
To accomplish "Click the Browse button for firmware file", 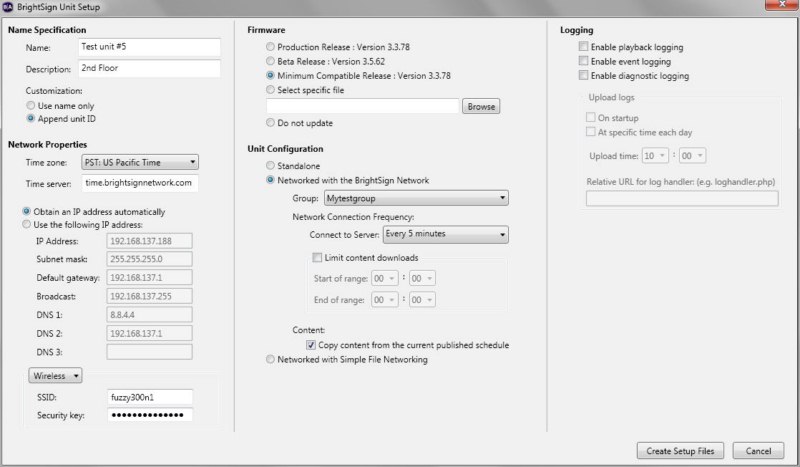I will pos(481,106).
